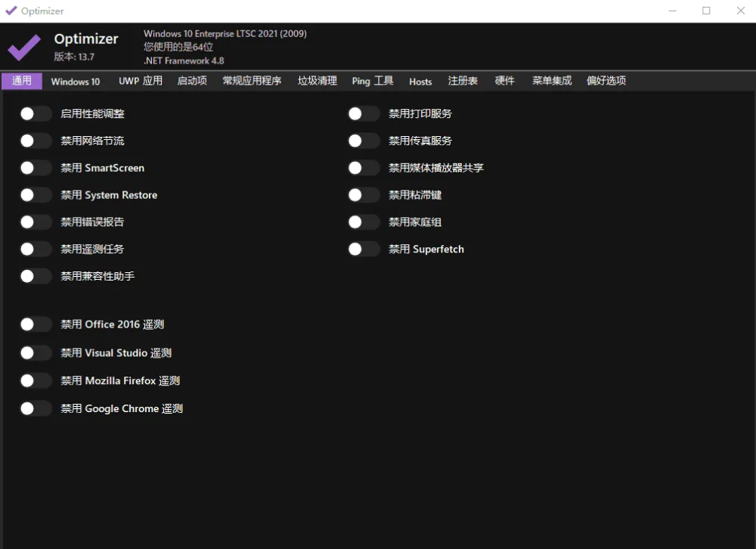Turn on disable SmartScreen switch
756x549 pixels.
pyautogui.click(x=35, y=167)
